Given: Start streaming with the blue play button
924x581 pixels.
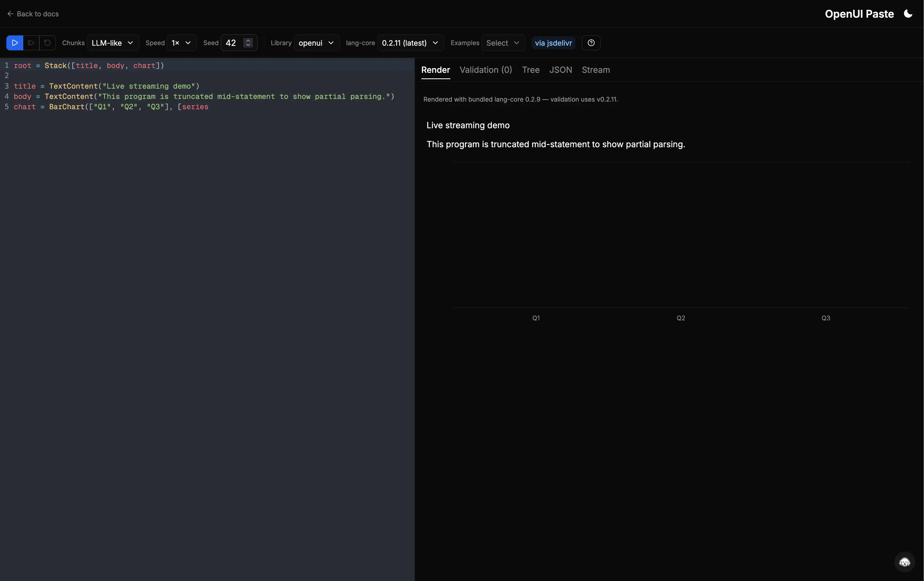Looking at the screenshot, I should click(x=15, y=43).
